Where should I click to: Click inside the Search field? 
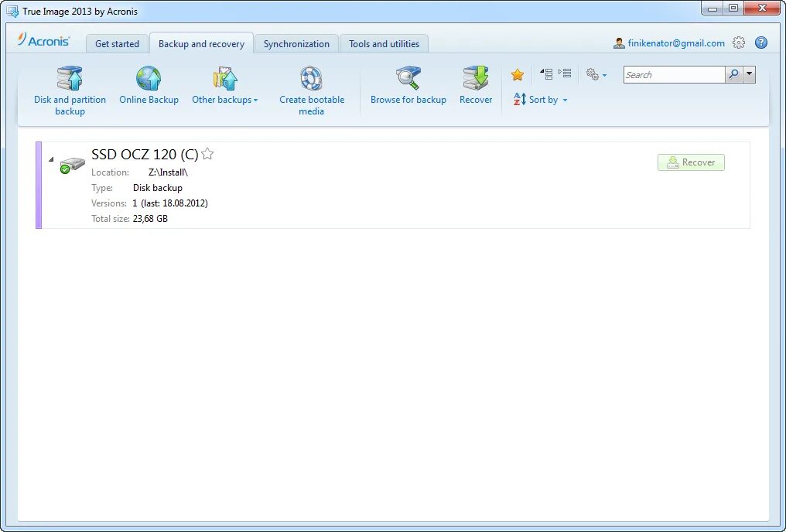[674, 75]
